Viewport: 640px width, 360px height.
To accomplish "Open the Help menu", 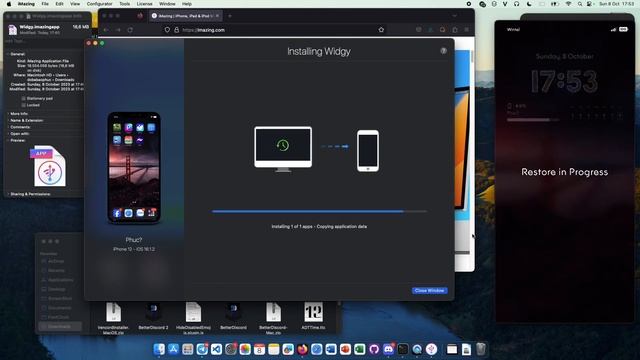I will coord(187,4).
